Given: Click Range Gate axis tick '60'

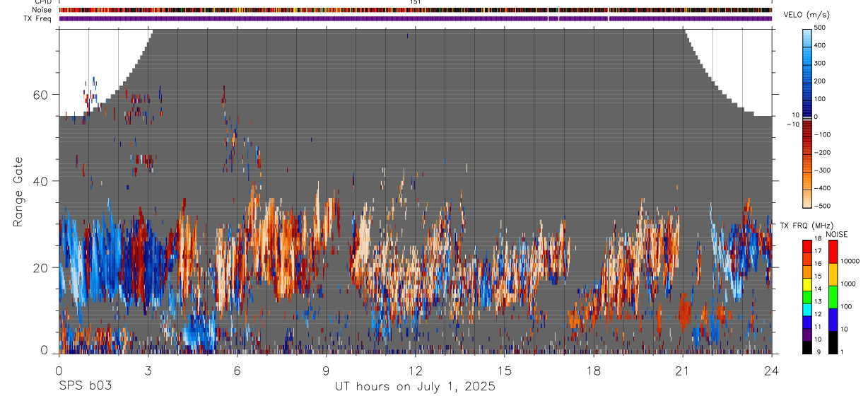Looking at the screenshot, I should [x=40, y=95].
